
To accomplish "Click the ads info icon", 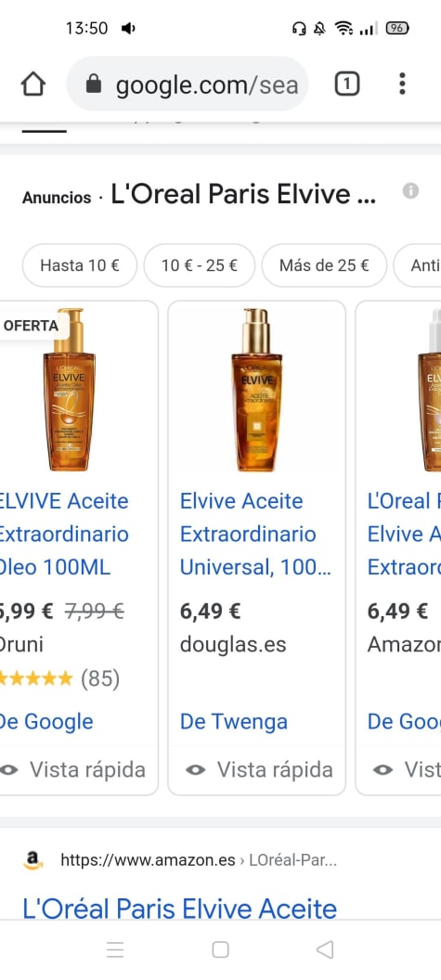I will tap(410, 190).
